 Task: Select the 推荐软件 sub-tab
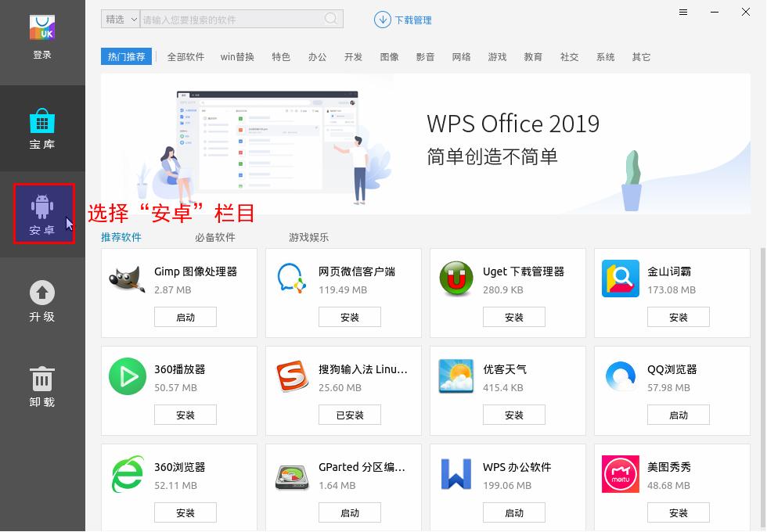[121, 237]
